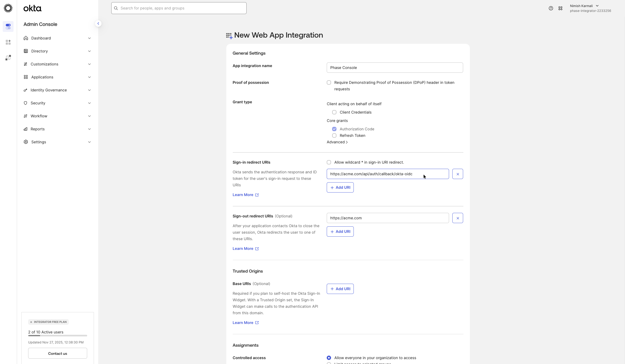The height and width of the screenshot is (364, 625).
Task: Remove the sign-in redirect URI with X
Action: (458, 174)
